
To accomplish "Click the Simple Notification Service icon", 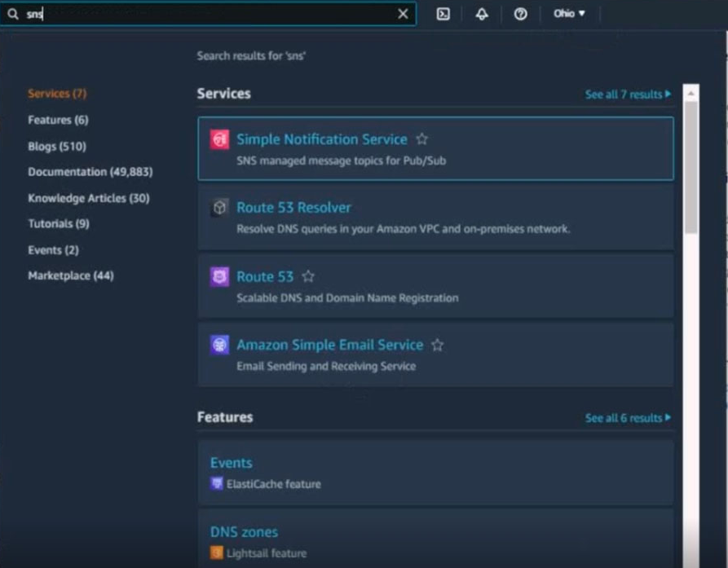I will coord(219,139).
